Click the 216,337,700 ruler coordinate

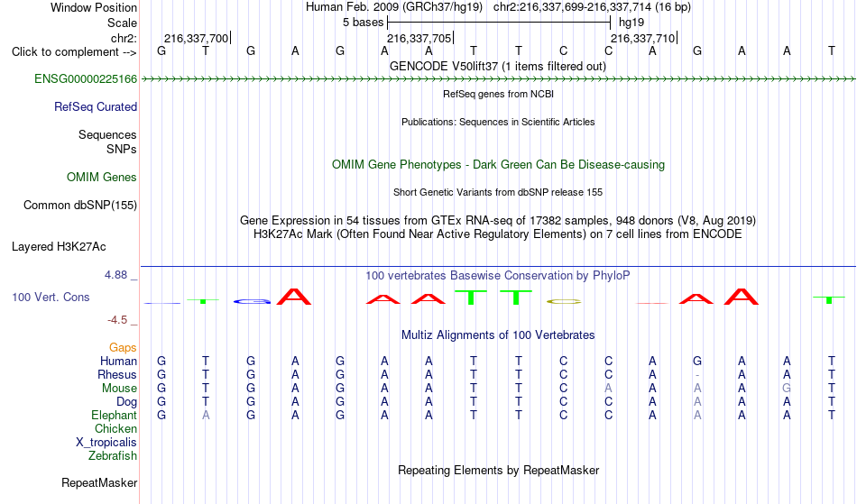(196, 38)
